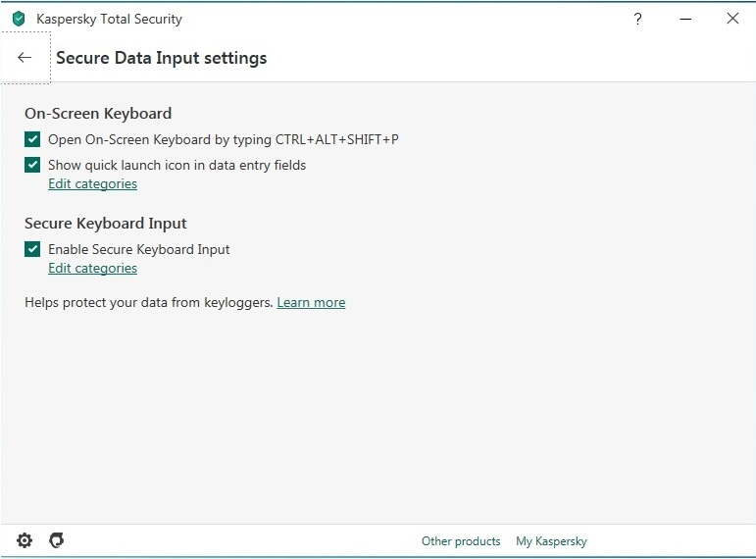Screen dimensions: 756x559
Task: Follow the Learn more link
Action: click(311, 303)
